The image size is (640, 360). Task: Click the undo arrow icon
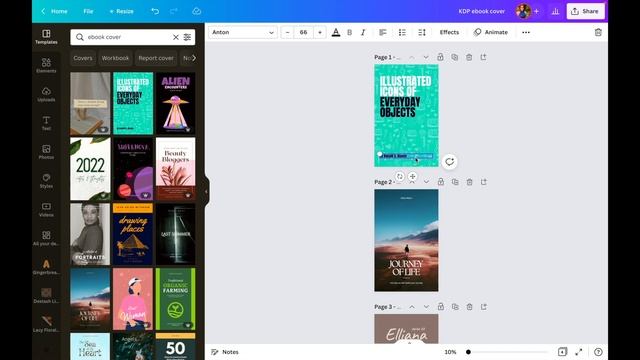155,11
